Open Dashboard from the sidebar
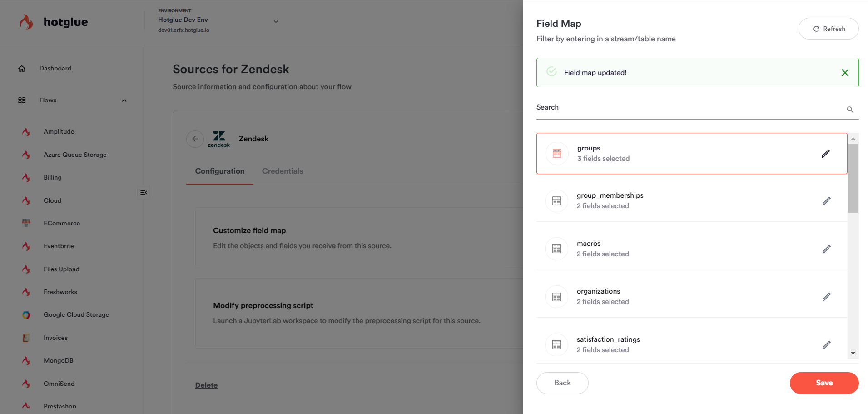 [55, 69]
